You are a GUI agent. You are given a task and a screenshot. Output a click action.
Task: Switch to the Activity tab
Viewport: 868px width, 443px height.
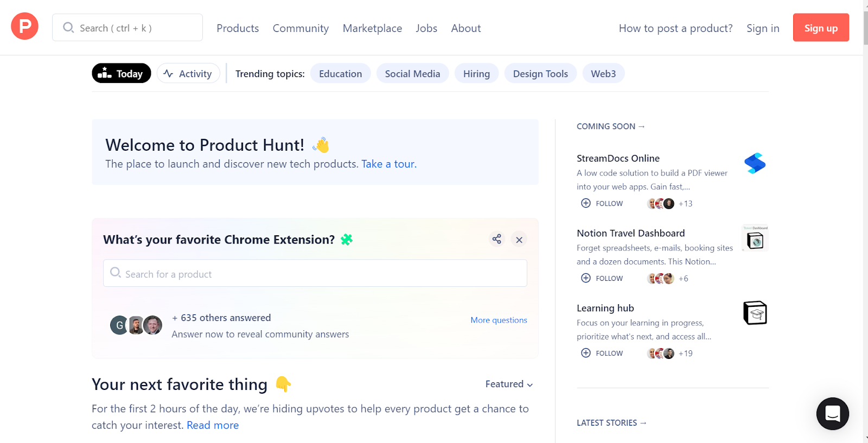(188, 73)
